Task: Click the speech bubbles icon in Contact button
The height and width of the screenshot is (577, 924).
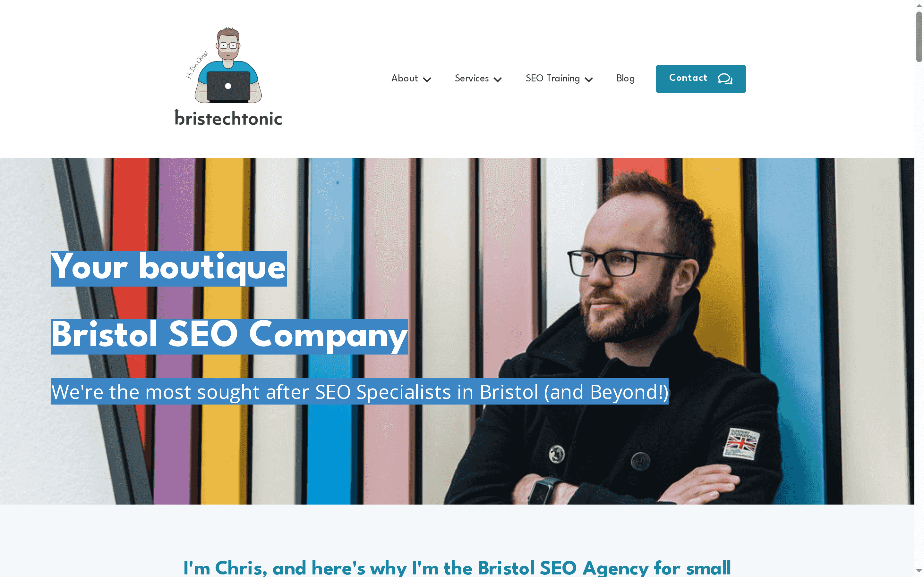Action: 725,79
